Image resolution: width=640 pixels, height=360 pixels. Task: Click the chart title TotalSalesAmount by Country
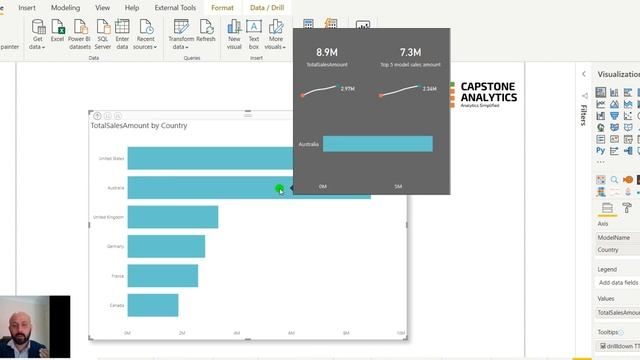click(x=139, y=126)
